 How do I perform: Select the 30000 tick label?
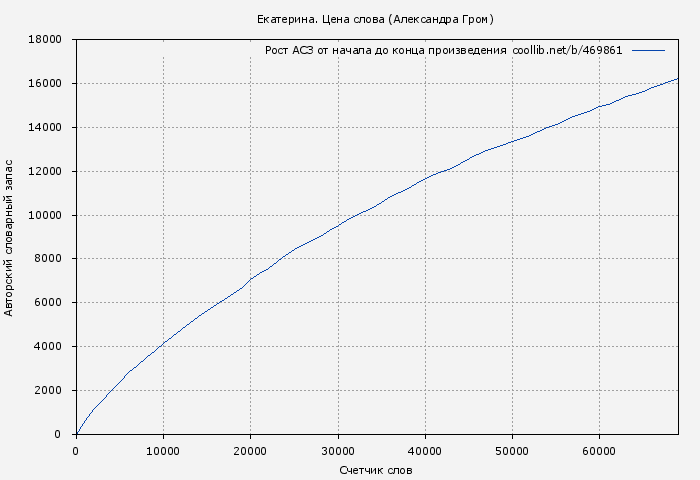[337, 451]
